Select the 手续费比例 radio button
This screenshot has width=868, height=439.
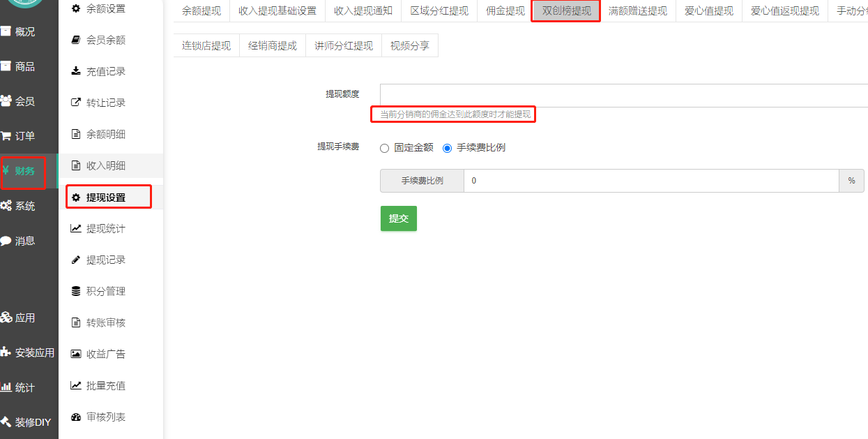(448, 148)
